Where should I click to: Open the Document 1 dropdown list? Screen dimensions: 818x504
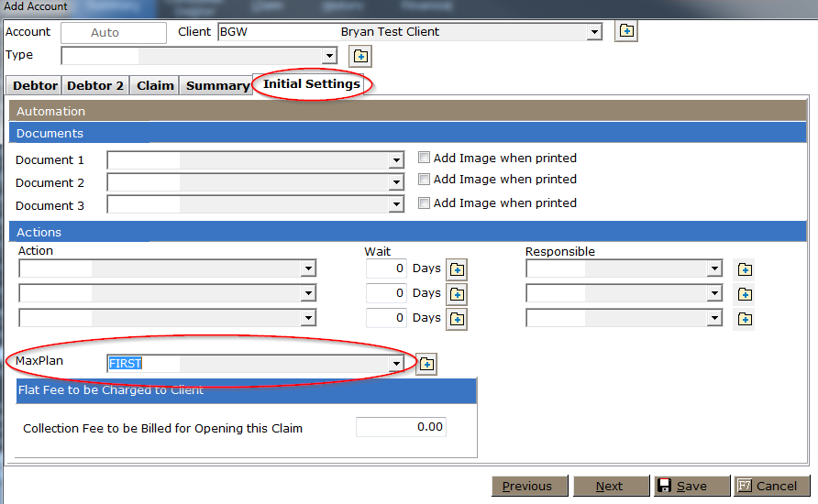[x=396, y=160]
